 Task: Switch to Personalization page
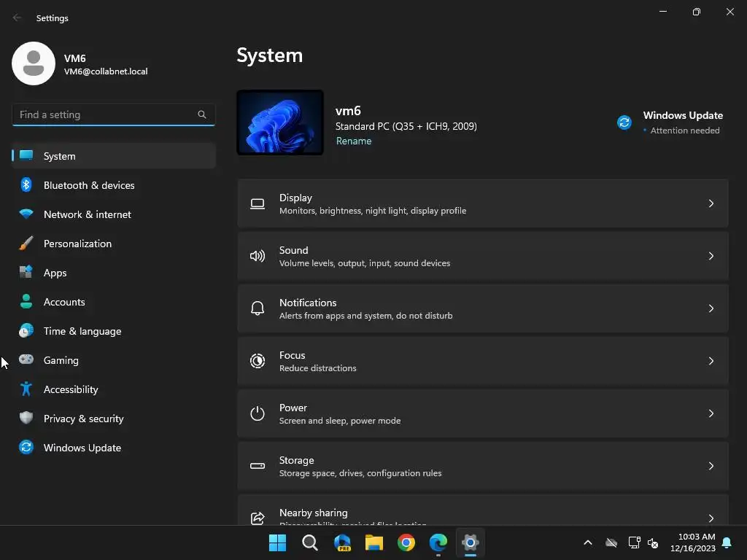pos(114,244)
